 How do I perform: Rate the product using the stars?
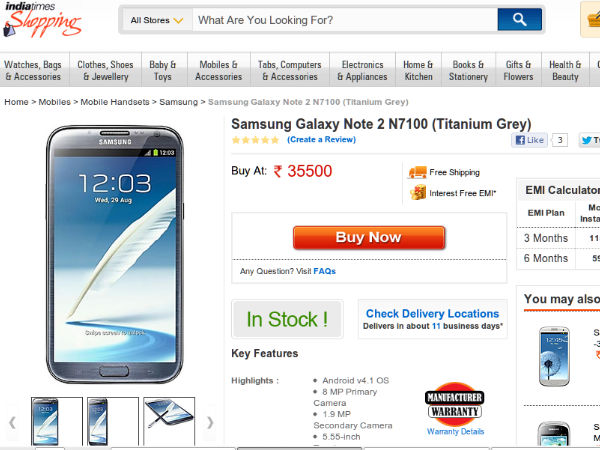pos(255,140)
